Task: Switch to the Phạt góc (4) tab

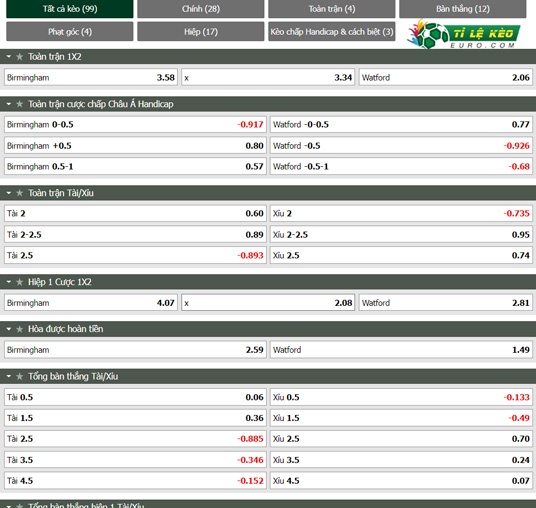Action: point(70,31)
